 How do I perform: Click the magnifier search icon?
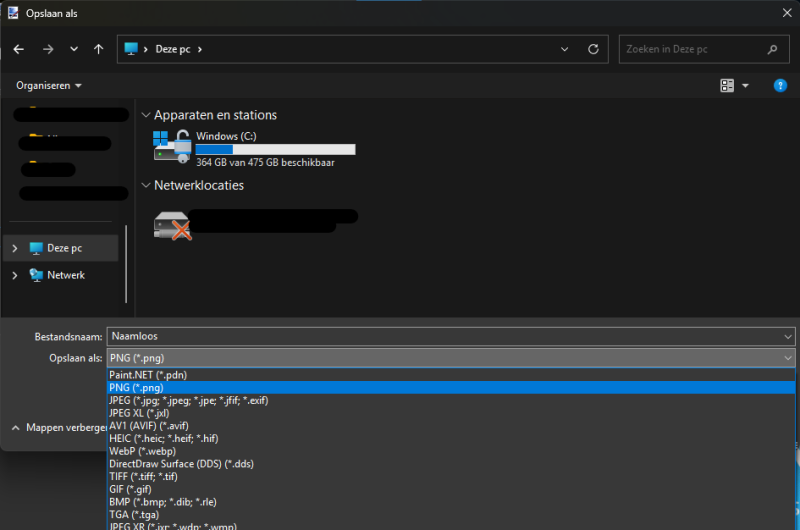point(772,49)
